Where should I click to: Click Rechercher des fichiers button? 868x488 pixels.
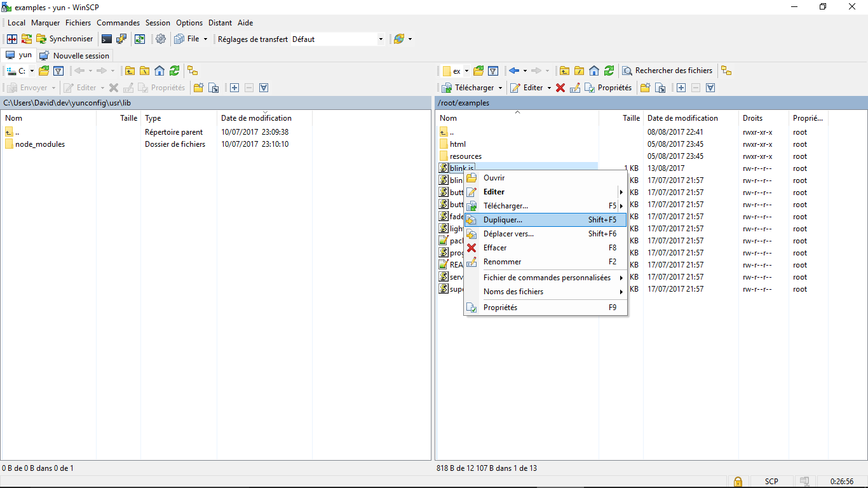pyautogui.click(x=668, y=71)
